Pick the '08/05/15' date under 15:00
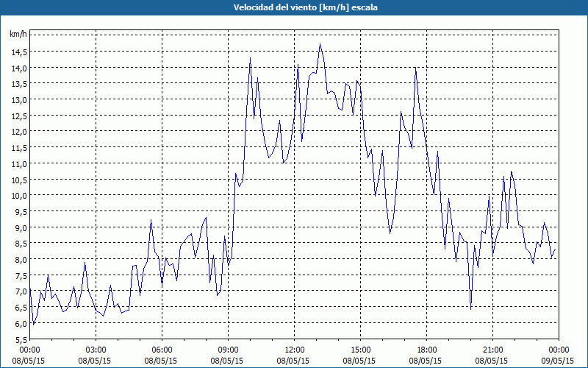The height and width of the screenshot is (368, 588). click(359, 361)
